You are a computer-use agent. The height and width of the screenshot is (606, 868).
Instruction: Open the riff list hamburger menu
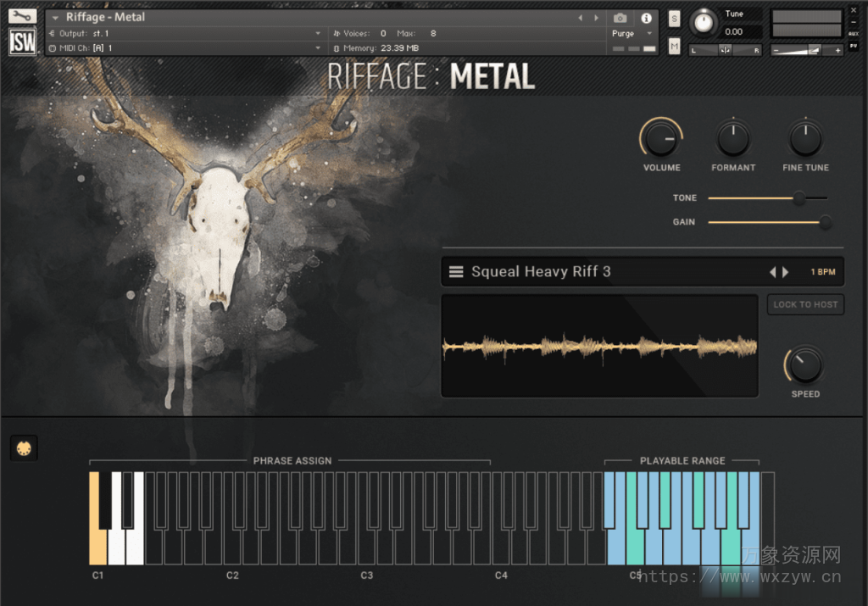456,271
